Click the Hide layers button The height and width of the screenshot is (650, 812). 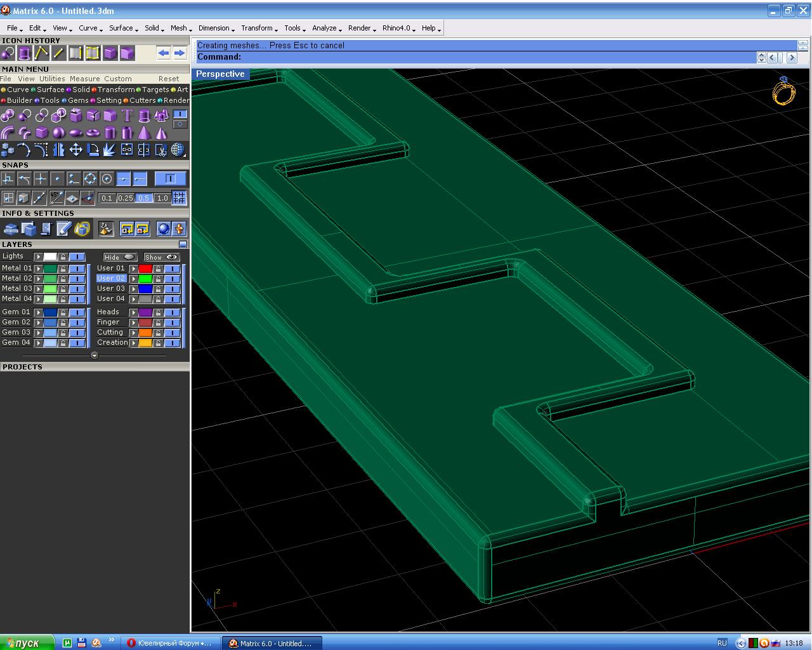119,257
